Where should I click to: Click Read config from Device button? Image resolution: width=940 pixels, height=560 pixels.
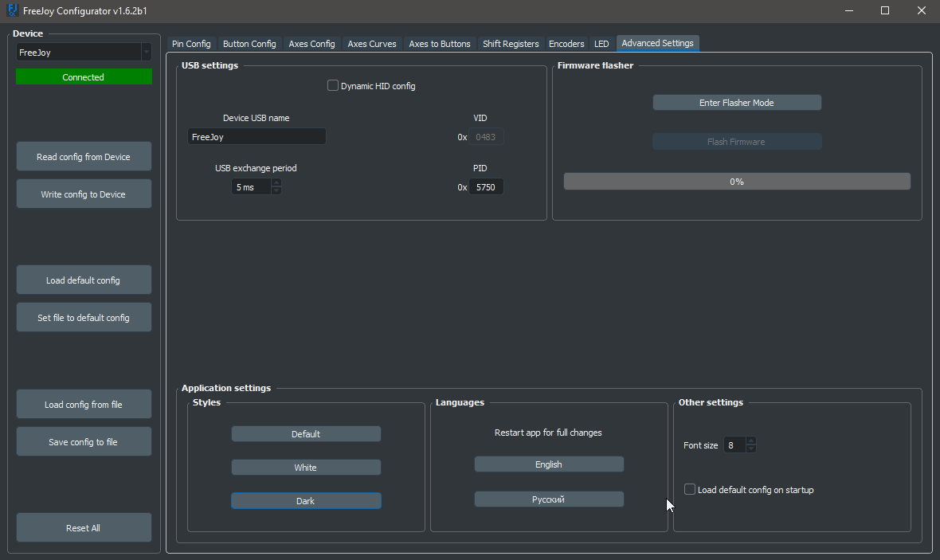click(84, 157)
